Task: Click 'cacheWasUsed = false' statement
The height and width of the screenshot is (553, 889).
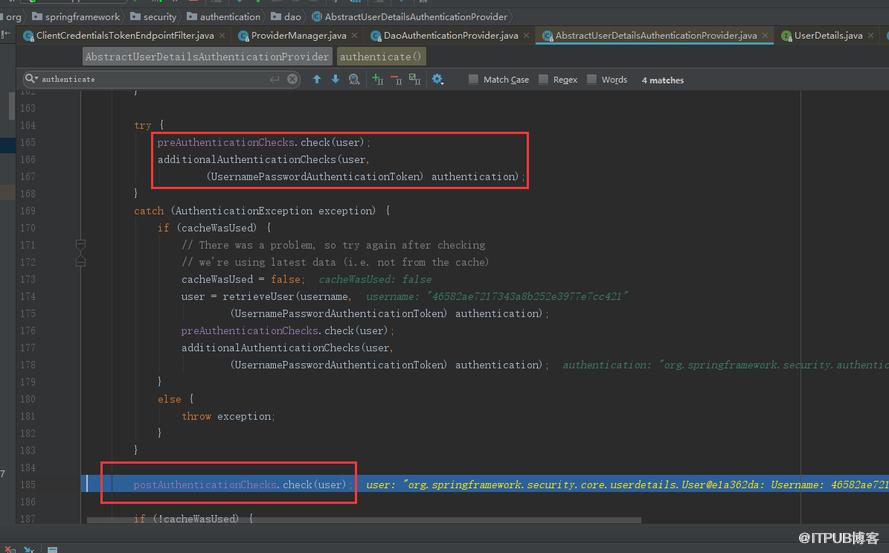Action: pos(243,279)
